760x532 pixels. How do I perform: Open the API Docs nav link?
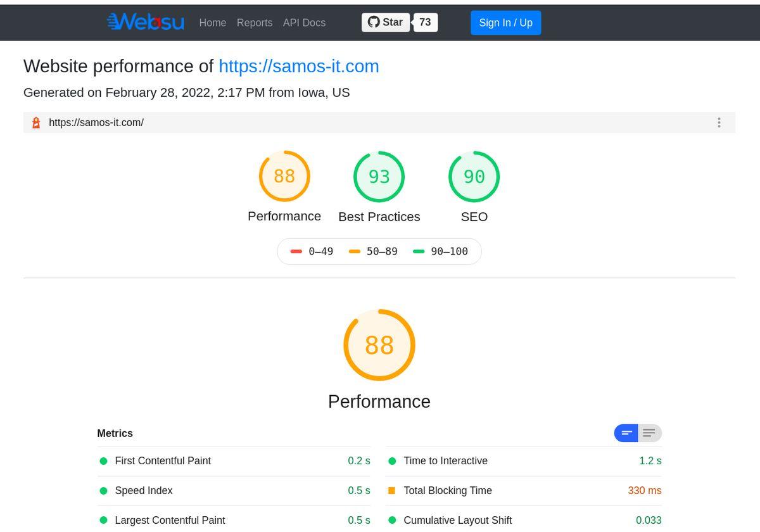304,23
